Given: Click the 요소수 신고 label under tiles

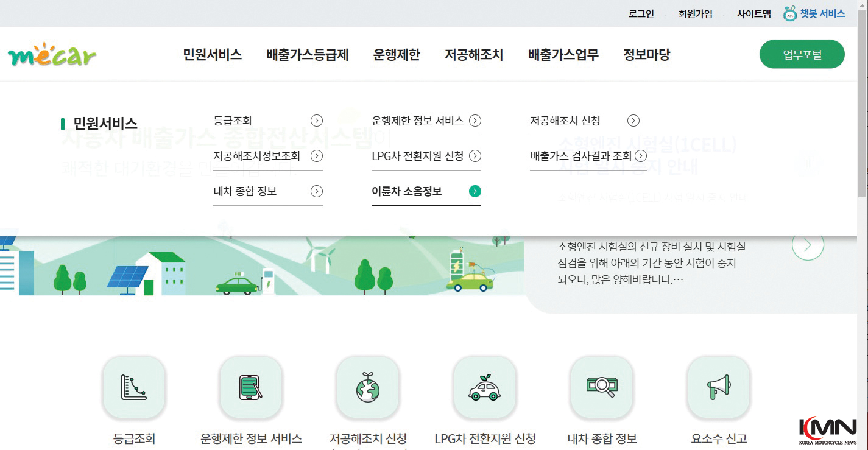Looking at the screenshot, I should 719,438.
